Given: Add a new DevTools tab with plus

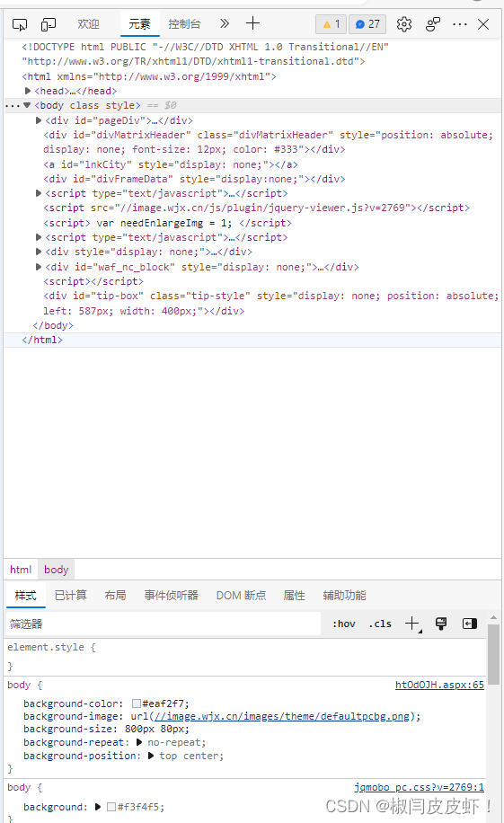Looking at the screenshot, I should click(252, 23).
